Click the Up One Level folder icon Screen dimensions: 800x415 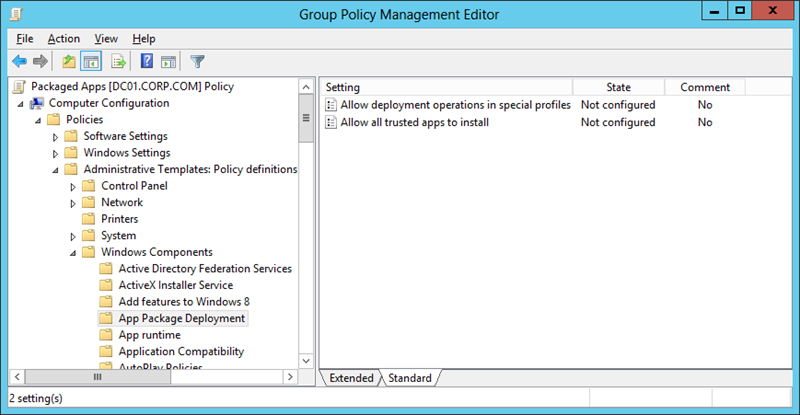pos(68,62)
